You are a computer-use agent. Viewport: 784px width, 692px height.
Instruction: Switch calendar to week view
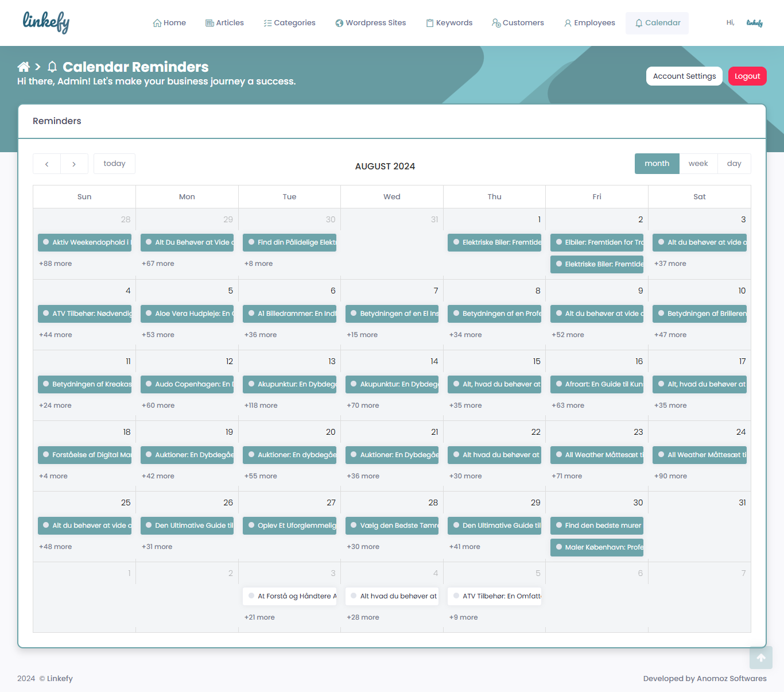click(698, 164)
